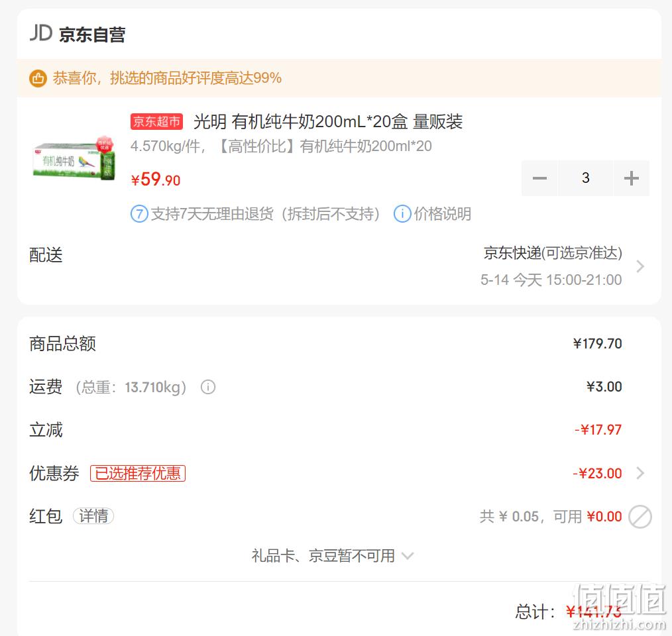Click the 京东自营 store name
672x636 pixels.
[92, 34]
